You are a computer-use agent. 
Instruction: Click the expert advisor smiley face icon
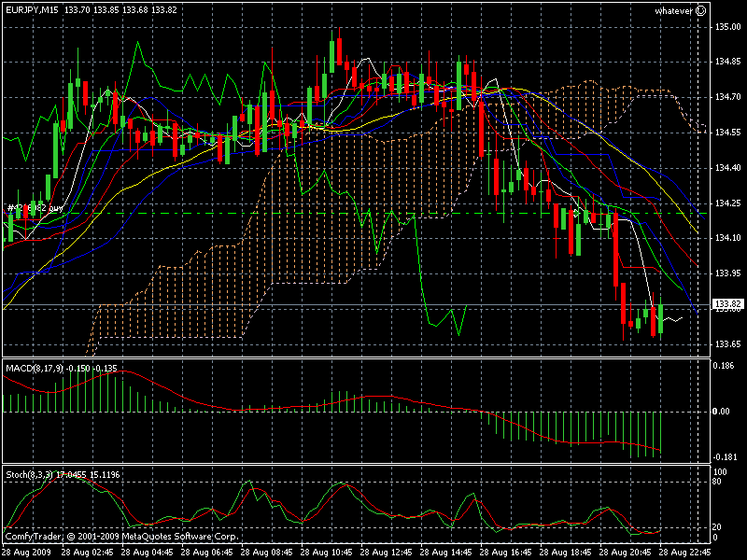pos(700,11)
